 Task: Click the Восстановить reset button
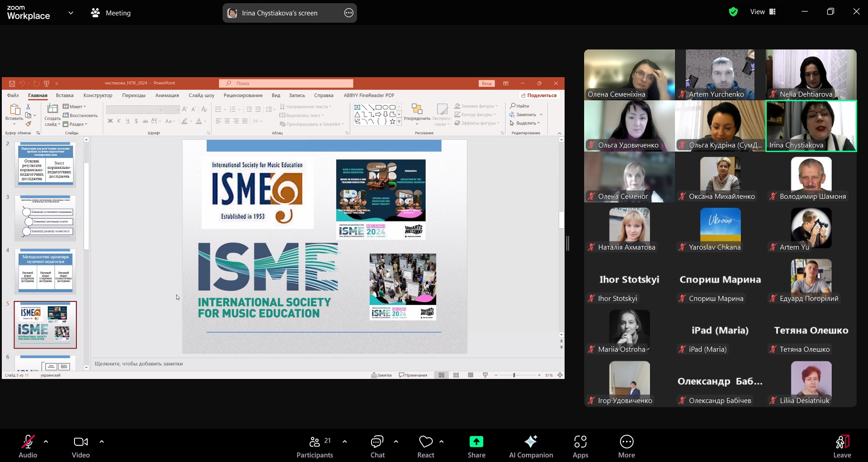80,115
